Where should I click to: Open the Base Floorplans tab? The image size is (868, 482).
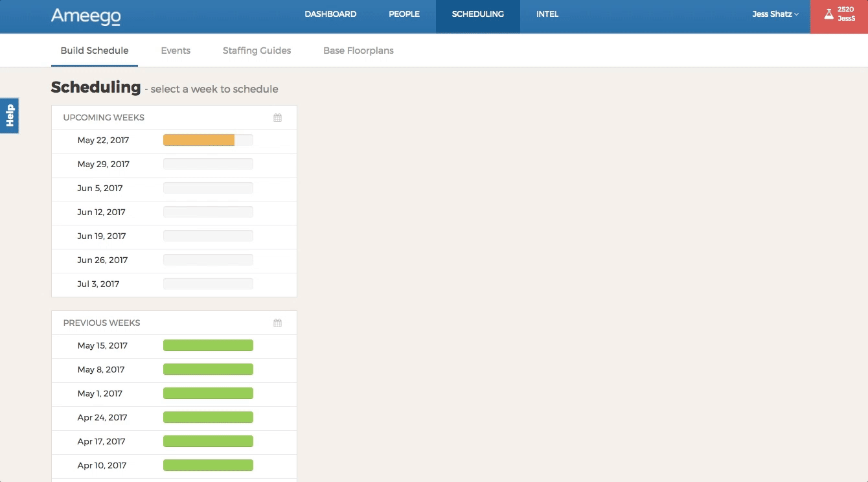[x=358, y=51]
